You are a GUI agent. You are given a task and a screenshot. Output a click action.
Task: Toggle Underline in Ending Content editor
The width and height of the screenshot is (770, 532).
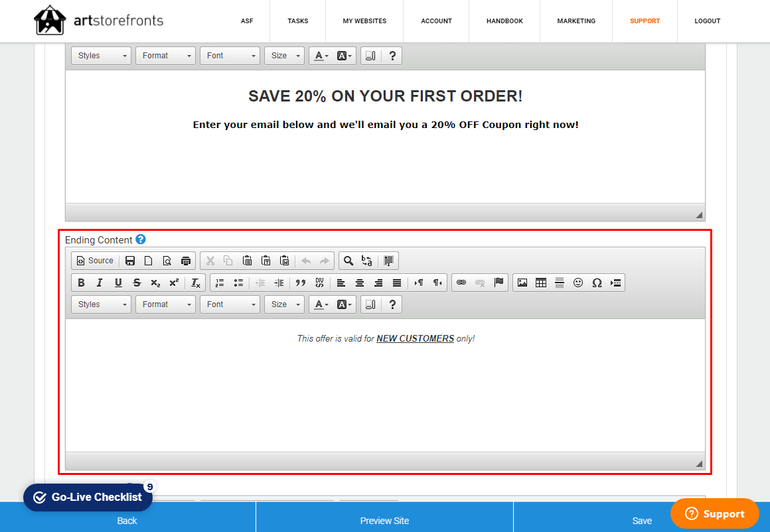tap(118, 283)
